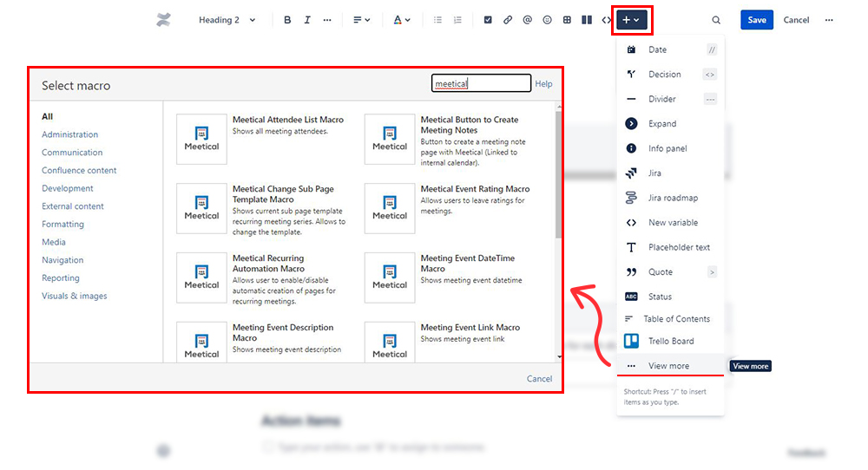868x470 pixels.
Task: Select the Meeting Event Link Macro icon
Action: (x=390, y=342)
